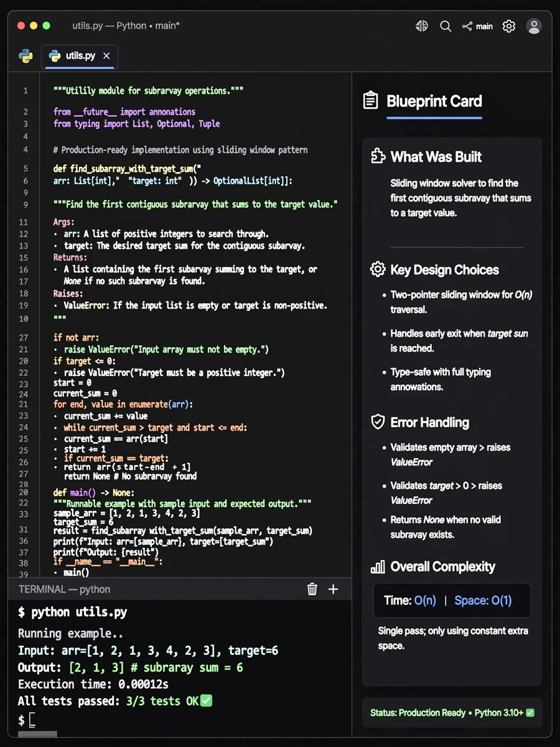This screenshot has height=747, width=560.
Task: Click the green checkmark after tests OK
Action: [x=206, y=701]
